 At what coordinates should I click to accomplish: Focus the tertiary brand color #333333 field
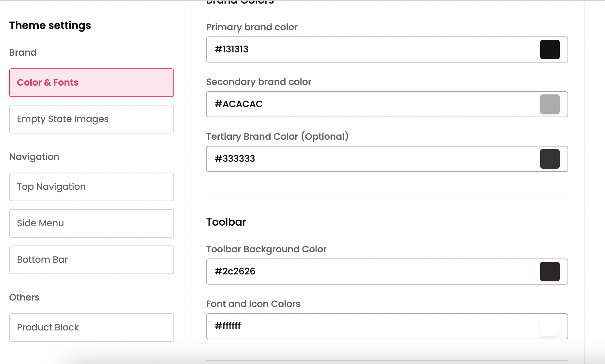(x=372, y=159)
